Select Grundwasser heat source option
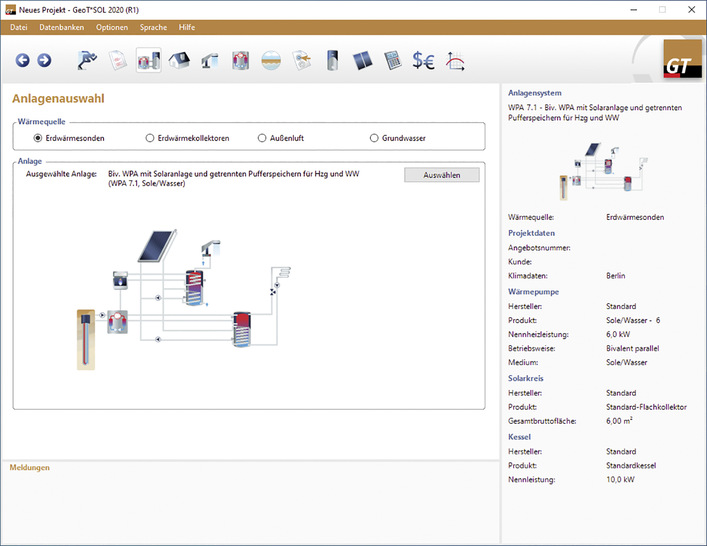 (374, 138)
